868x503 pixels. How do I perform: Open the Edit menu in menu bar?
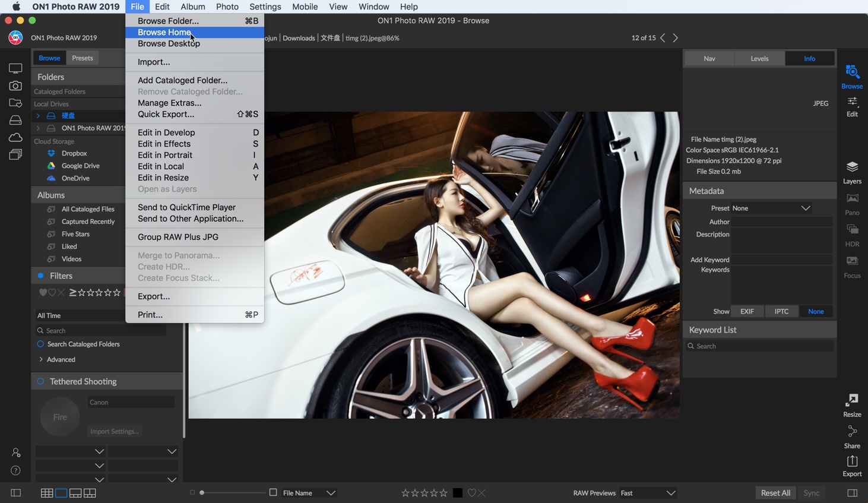(x=162, y=7)
